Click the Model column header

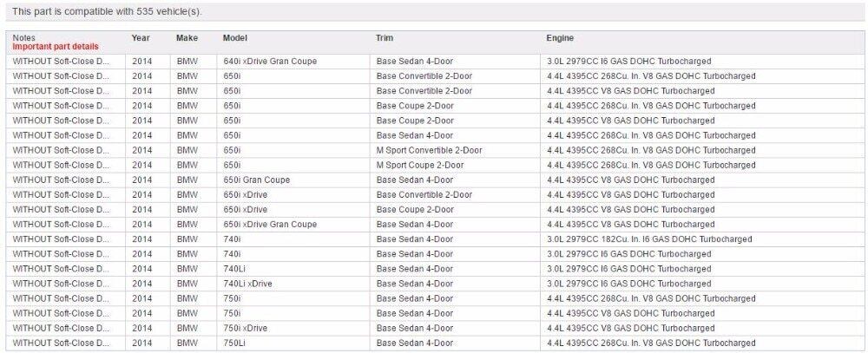click(x=234, y=38)
